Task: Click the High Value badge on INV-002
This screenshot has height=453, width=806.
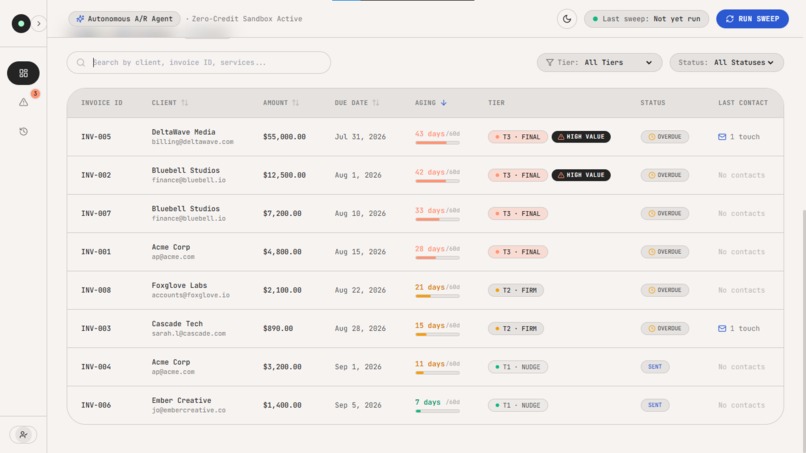Action: 581,175
